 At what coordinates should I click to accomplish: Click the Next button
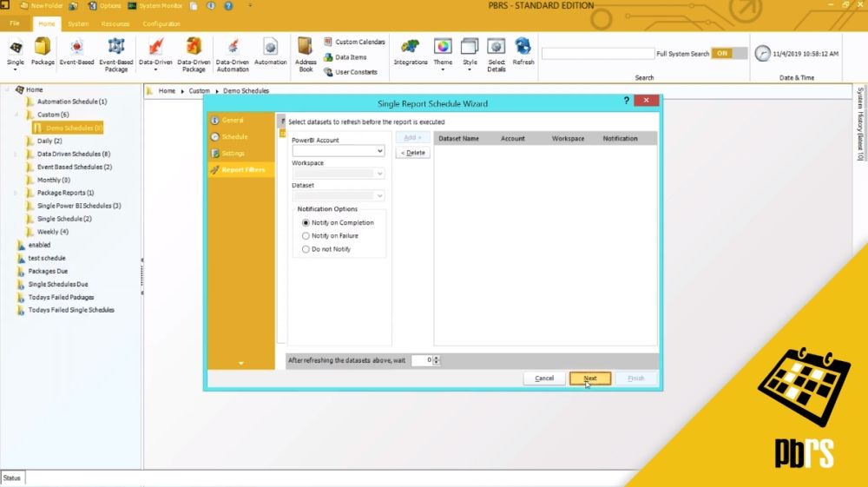click(590, 378)
